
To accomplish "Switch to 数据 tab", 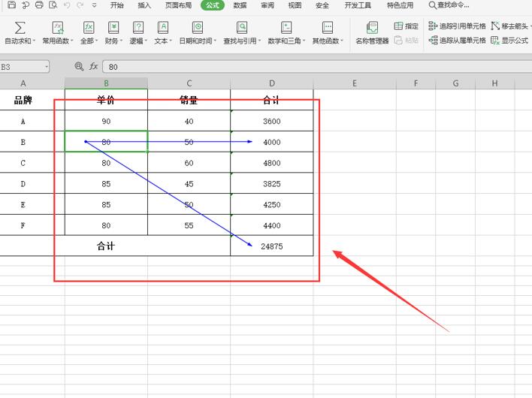I will (x=240, y=5).
